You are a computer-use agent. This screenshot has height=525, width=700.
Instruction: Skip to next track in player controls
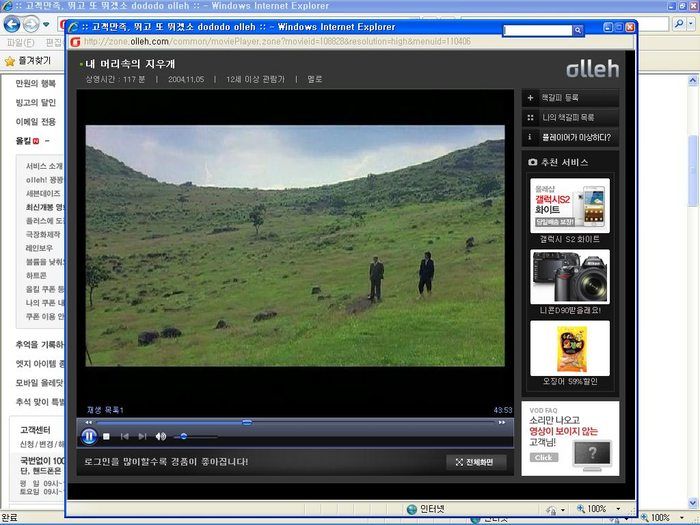click(142, 436)
